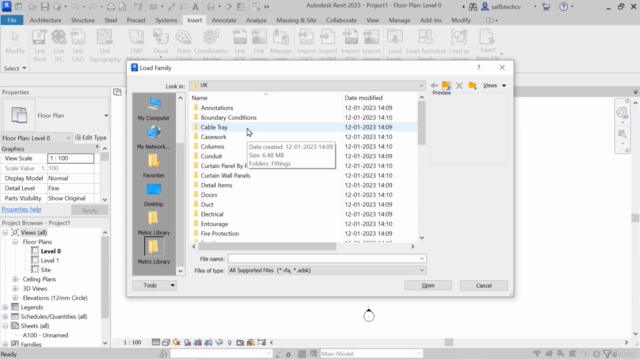Select Site view in Project Browser
640x360 pixels.
[x=46, y=270]
